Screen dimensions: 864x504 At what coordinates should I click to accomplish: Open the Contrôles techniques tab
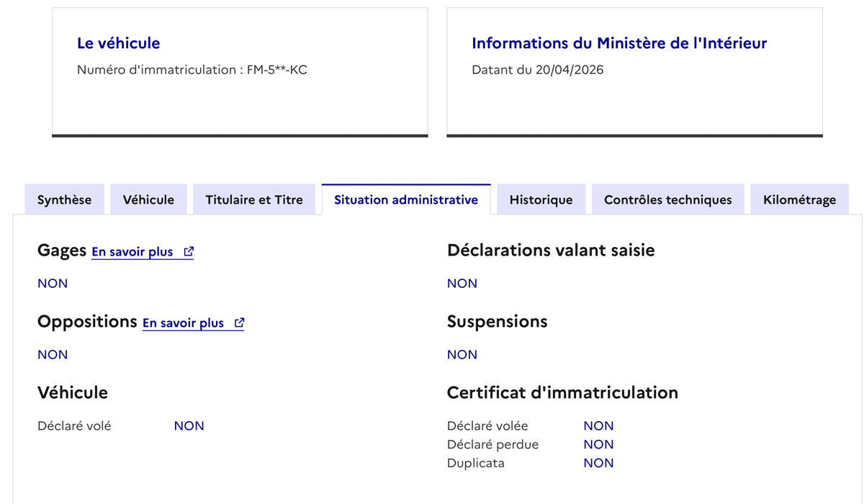(x=668, y=200)
